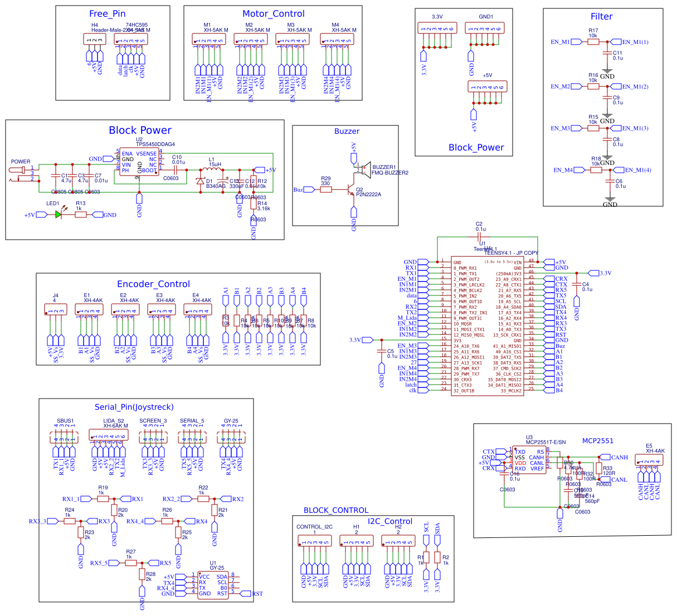This screenshot has width=677, height=616.
Task: Select the M4 motor connector symbol
Action: (337, 39)
